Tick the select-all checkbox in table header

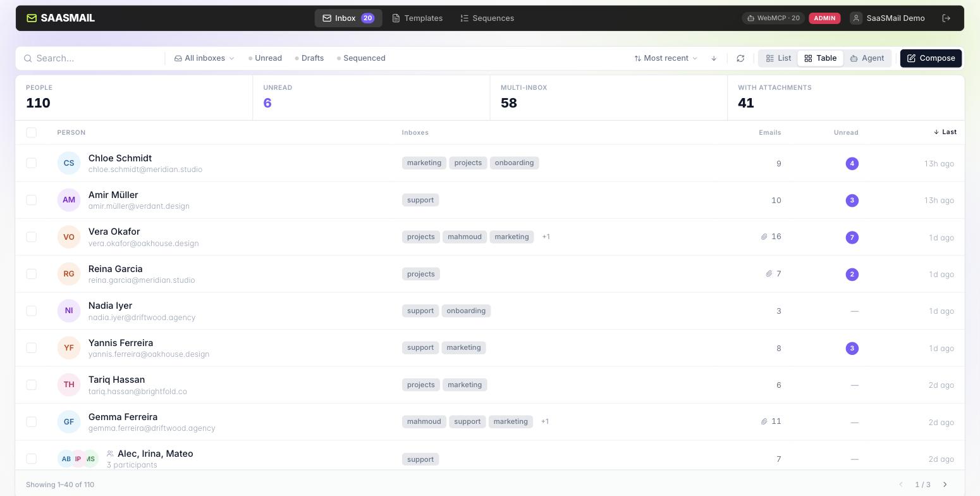tap(31, 132)
